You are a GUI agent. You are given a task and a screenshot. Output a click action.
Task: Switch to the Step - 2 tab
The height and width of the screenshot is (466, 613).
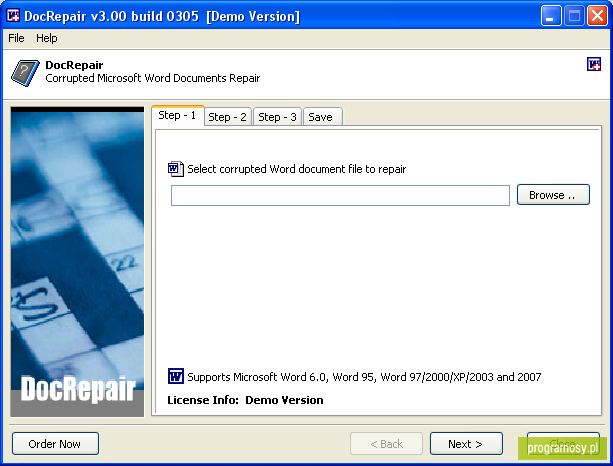point(227,117)
